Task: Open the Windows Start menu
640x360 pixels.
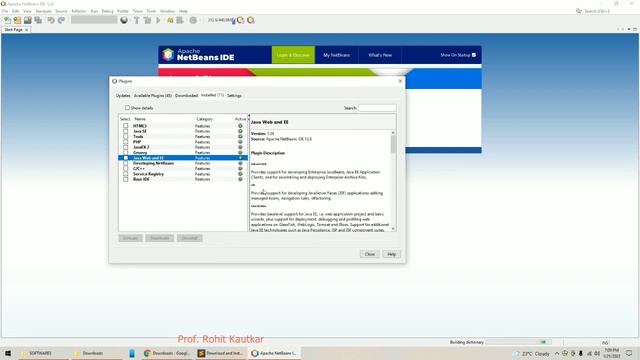Action: click(8, 353)
